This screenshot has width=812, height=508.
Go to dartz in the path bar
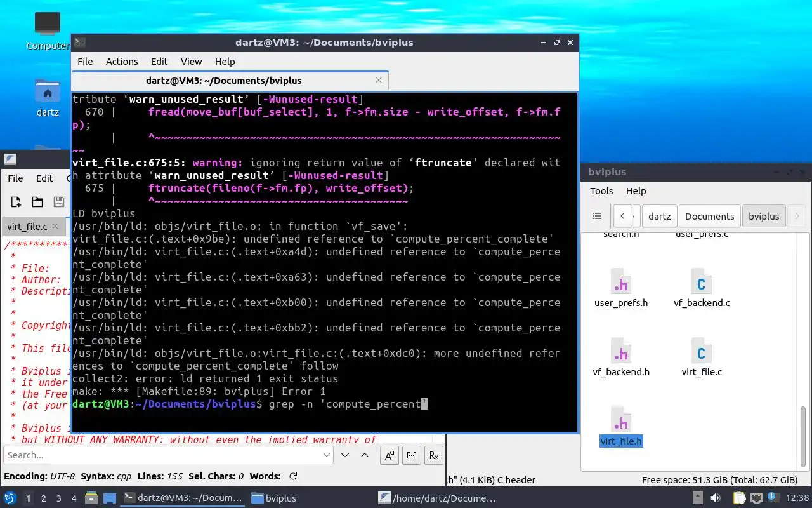pos(660,216)
